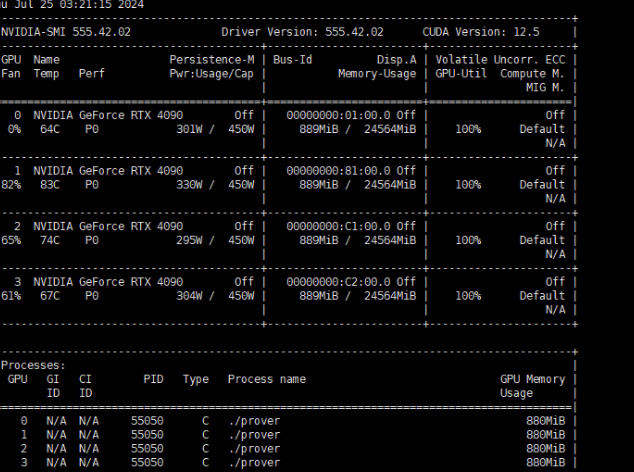634x472 pixels.
Task: Click './prover' in the GPU 3 process row
Action: [254, 463]
